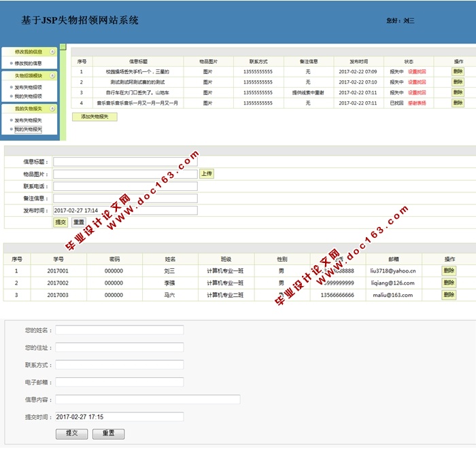
Task: Click the 学号 column header
Action: point(58,260)
